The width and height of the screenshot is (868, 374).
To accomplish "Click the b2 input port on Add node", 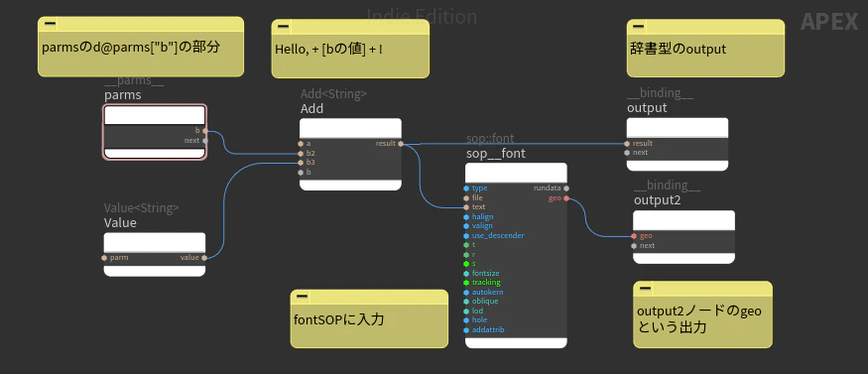I will (x=301, y=153).
